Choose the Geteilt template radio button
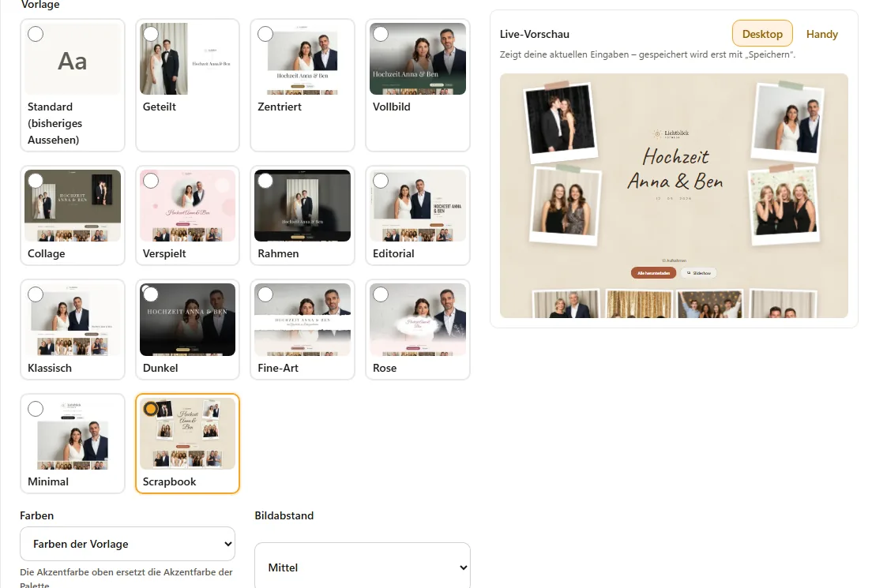Image resolution: width=872 pixels, height=588 pixels. [x=151, y=34]
